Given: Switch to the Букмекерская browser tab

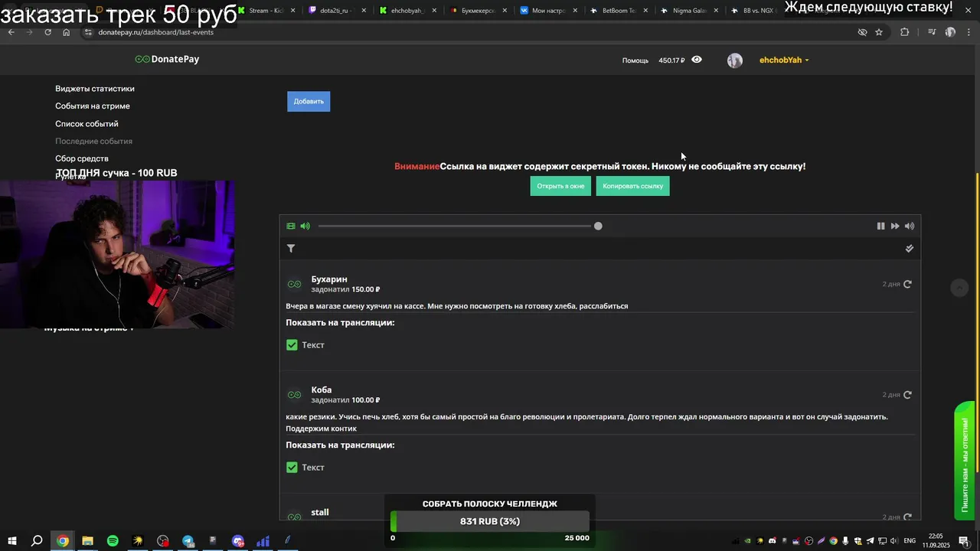Looking at the screenshot, I should tap(478, 11).
